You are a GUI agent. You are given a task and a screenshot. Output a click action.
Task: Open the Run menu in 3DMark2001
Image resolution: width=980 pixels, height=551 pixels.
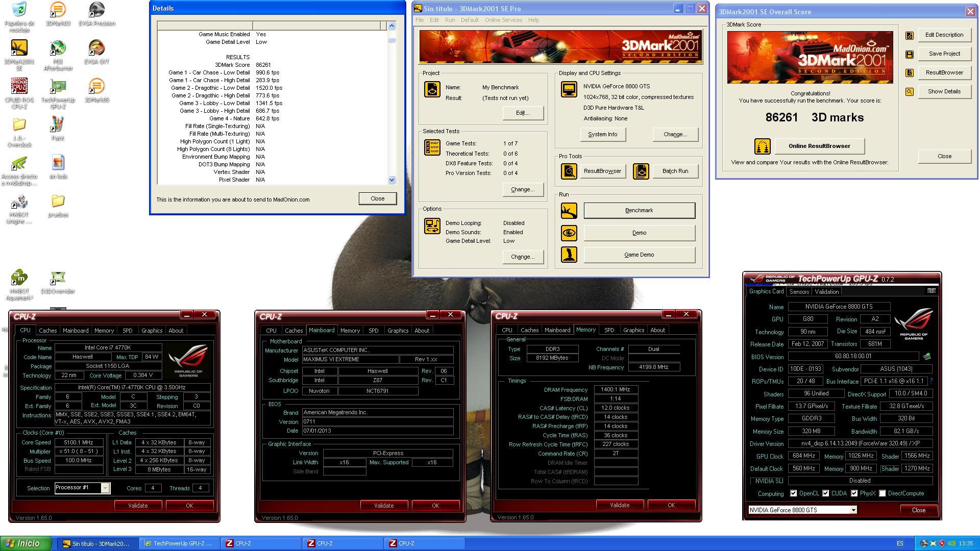click(450, 20)
